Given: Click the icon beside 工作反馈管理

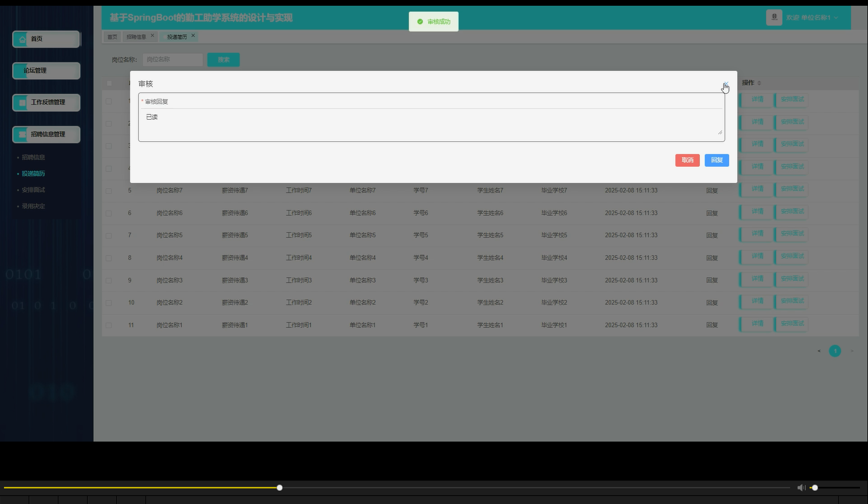Looking at the screenshot, I should tap(22, 103).
